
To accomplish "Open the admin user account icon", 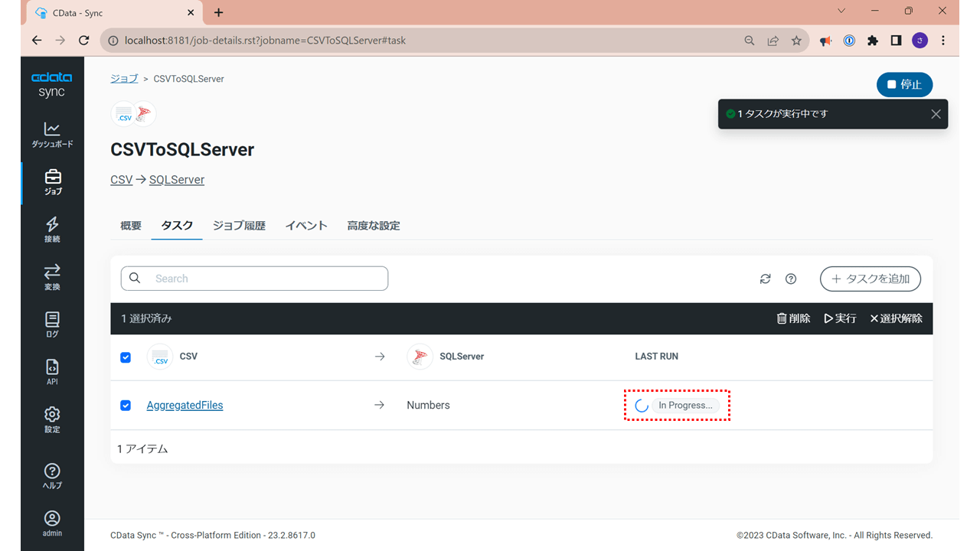I will click(x=52, y=523).
